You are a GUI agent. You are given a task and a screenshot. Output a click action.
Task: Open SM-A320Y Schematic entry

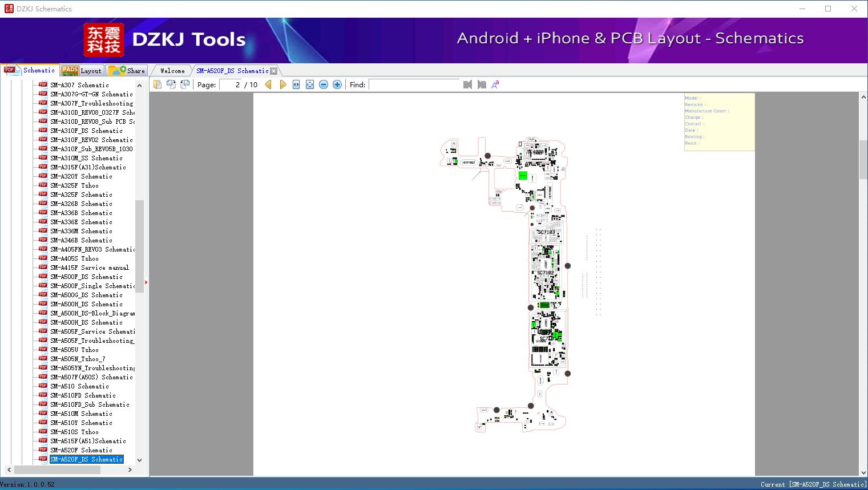tap(81, 176)
